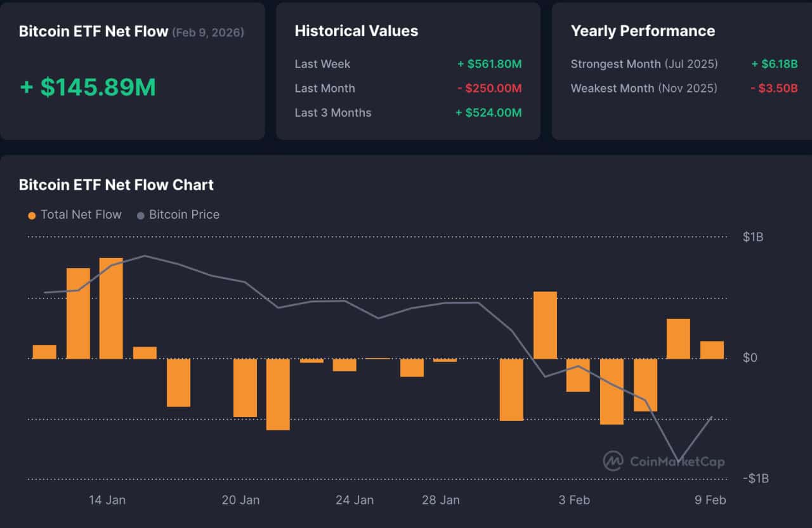812x528 pixels.
Task: Select the tallest orange bar above 14 Jan
Action: (x=111, y=308)
